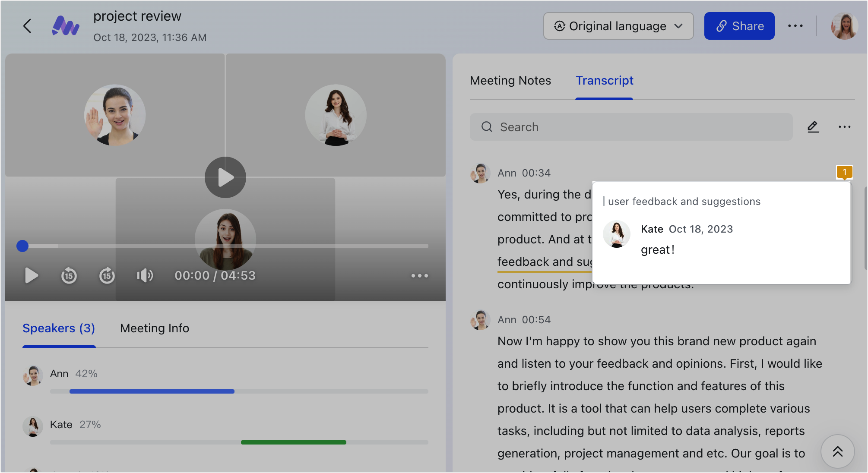Click the video progress slider handle
Image resolution: width=868 pixels, height=473 pixels.
(x=22, y=246)
